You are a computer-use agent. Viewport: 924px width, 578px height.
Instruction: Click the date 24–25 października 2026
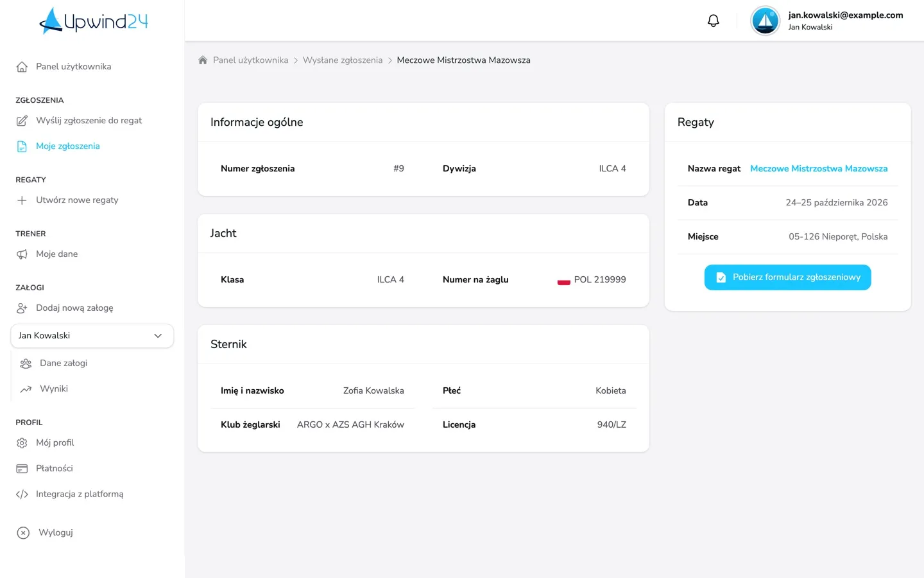tap(837, 203)
